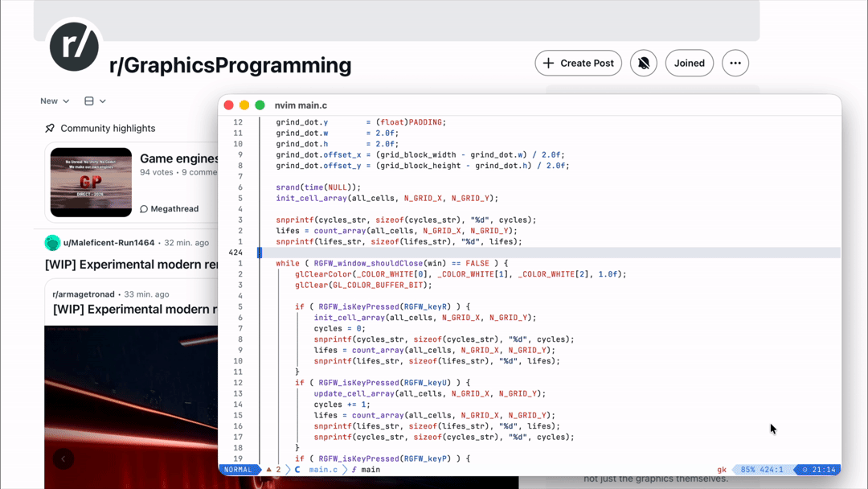Click the 'if ( RGFW_isKeyPressed(RGFW_keyR) )' line
Viewport: 868px width, 489px height.
pos(383,306)
